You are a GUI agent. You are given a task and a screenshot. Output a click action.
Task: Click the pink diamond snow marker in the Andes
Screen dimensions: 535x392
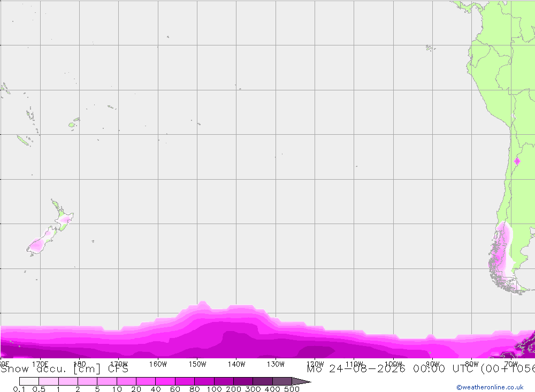point(517,161)
